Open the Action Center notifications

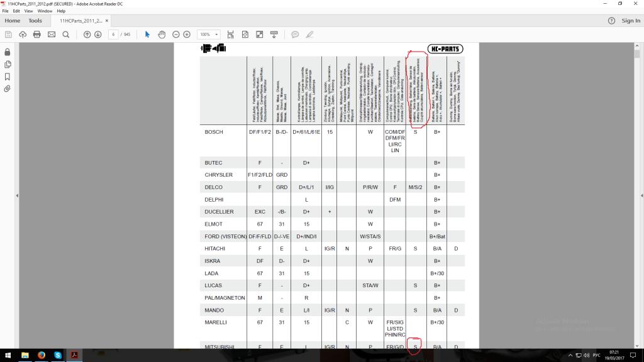(x=633, y=356)
